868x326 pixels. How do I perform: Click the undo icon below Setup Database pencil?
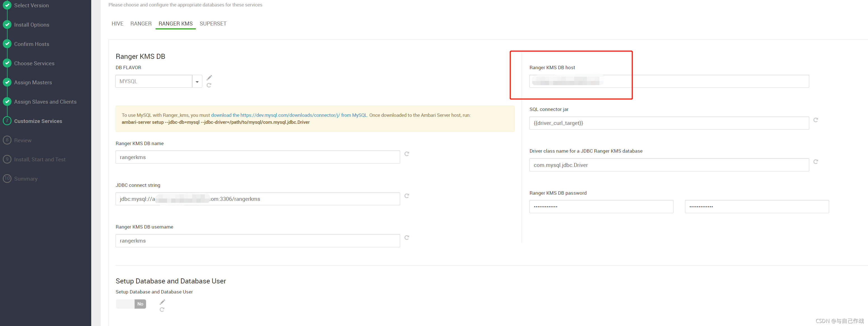pyautogui.click(x=162, y=309)
